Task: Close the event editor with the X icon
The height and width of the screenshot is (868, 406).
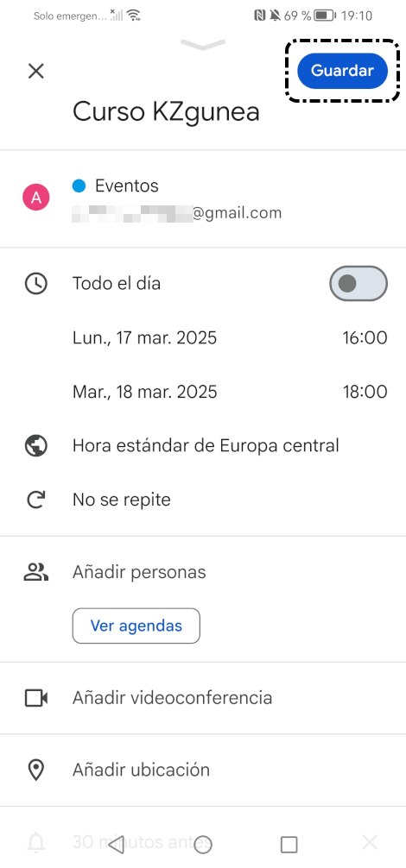Action: point(36,72)
